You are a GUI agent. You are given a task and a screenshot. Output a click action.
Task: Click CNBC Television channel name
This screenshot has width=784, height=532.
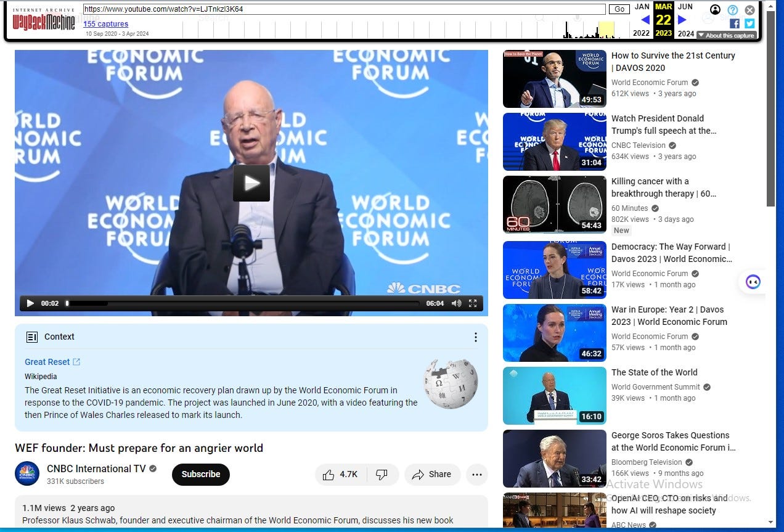pyautogui.click(x=639, y=145)
